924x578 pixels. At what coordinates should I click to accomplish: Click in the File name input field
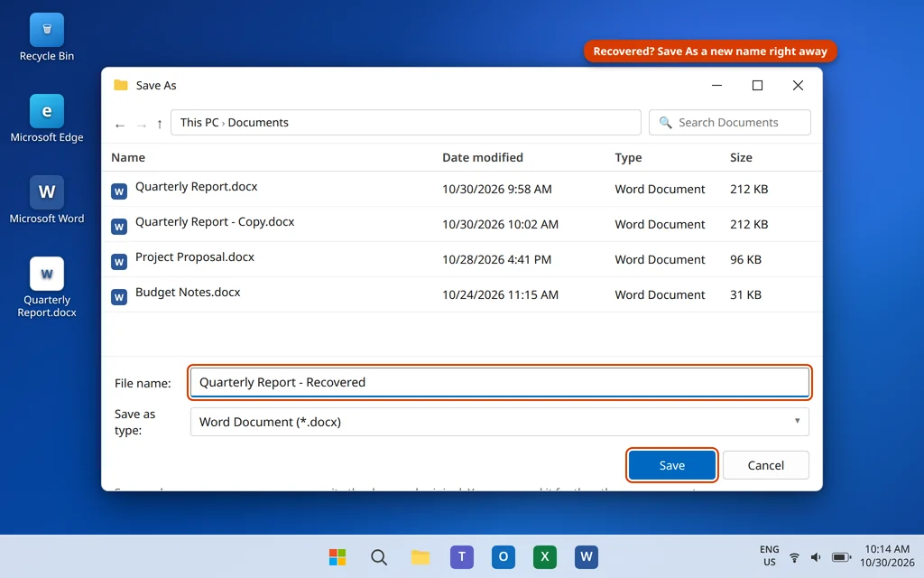click(499, 382)
